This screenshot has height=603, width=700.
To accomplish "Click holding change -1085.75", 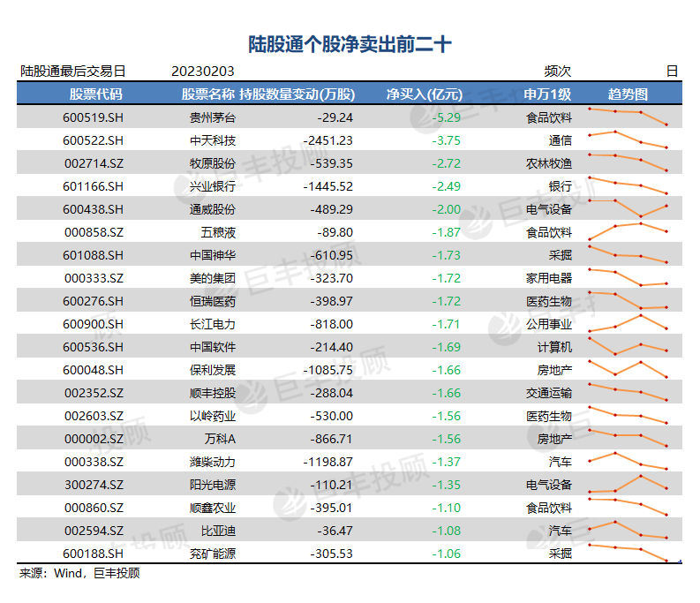I will click(x=328, y=370).
